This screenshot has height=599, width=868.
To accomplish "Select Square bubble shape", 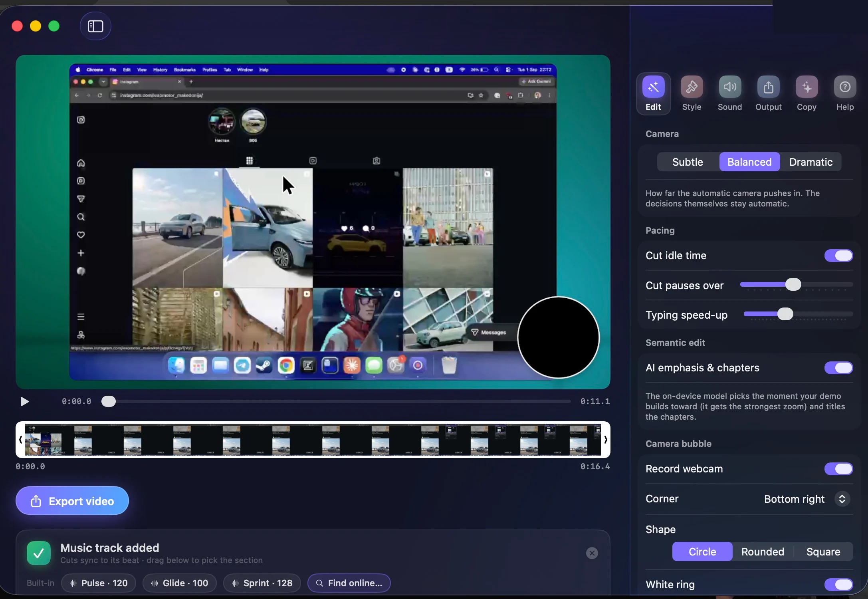I will tap(823, 551).
